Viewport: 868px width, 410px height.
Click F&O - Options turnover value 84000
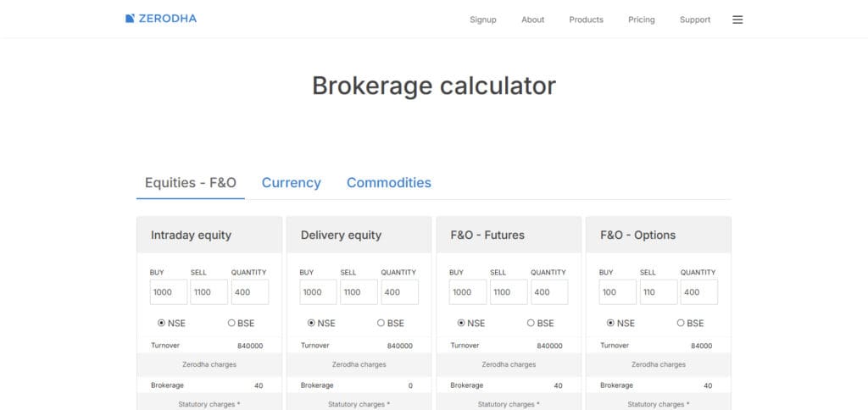point(701,346)
